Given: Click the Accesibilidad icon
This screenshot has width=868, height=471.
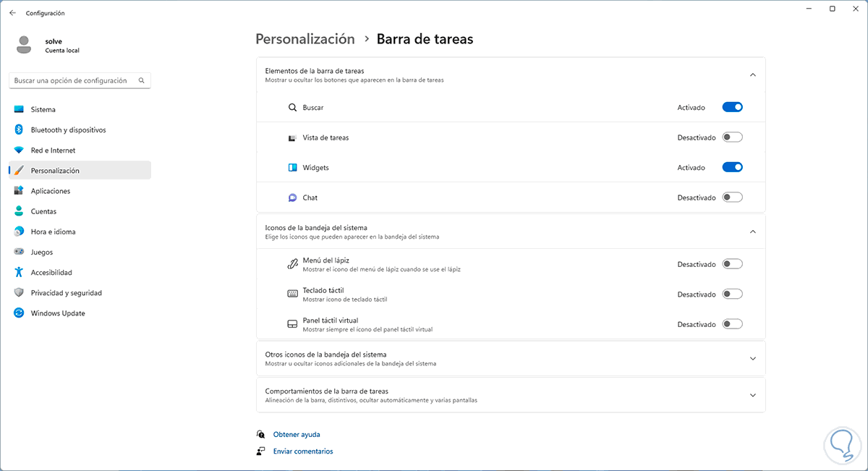Looking at the screenshot, I should 18,273.
